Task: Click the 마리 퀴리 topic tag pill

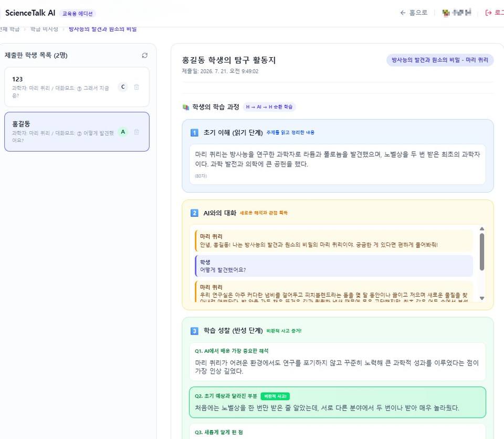Action: click(440, 60)
